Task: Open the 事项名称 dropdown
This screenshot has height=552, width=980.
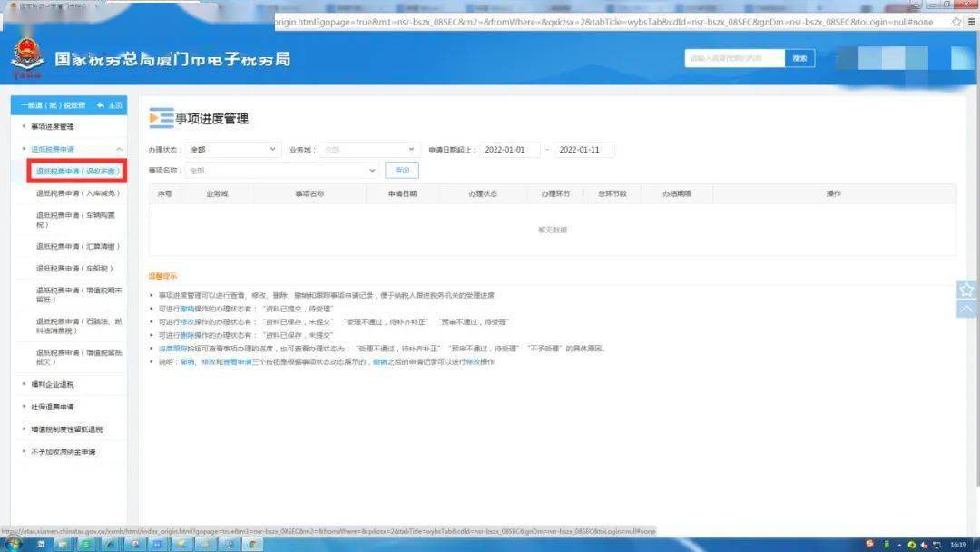Action: coord(282,171)
